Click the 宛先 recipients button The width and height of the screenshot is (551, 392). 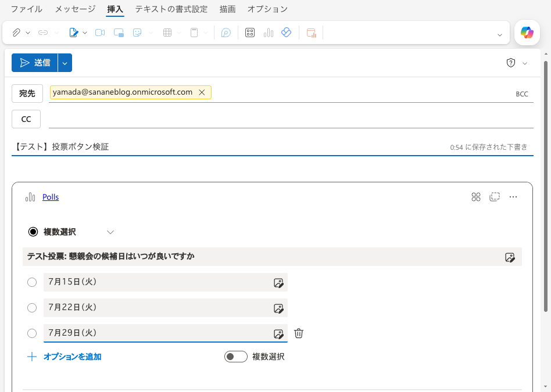click(x=27, y=93)
